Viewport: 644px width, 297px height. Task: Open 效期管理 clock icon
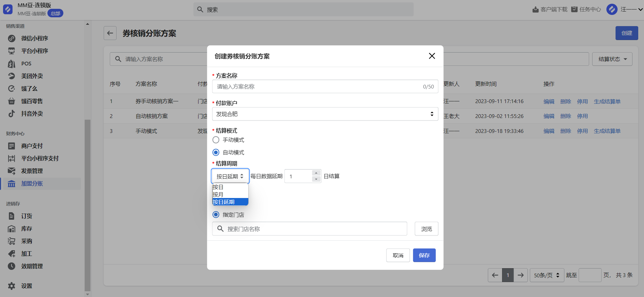point(12,266)
